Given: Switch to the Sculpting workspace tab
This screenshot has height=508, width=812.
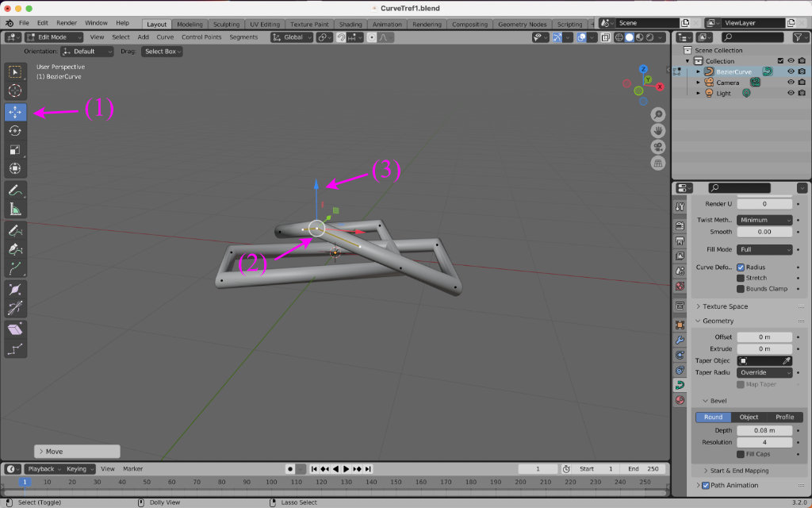Looking at the screenshot, I should (x=226, y=25).
